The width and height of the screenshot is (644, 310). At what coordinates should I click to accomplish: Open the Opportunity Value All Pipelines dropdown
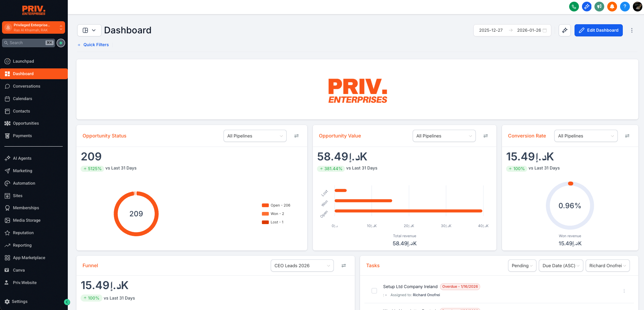point(444,136)
